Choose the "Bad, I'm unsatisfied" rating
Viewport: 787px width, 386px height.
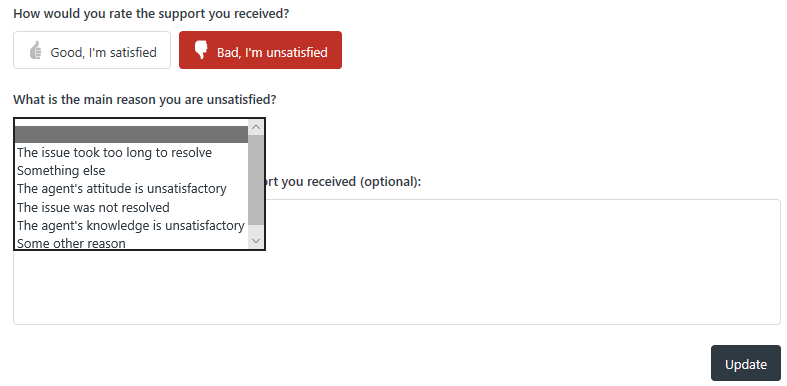pyautogui.click(x=260, y=50)
